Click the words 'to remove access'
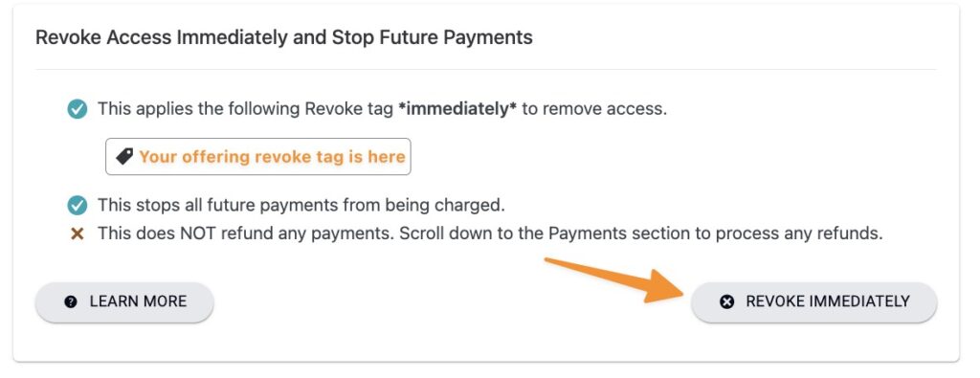Viewport: 980px width, 378px height. [x=594, y=109]
